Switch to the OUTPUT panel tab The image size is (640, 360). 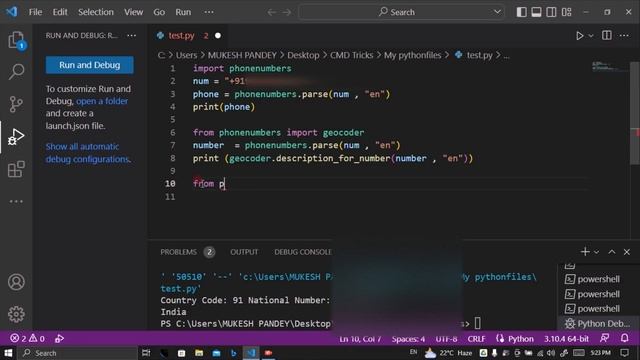pos(244,252)
